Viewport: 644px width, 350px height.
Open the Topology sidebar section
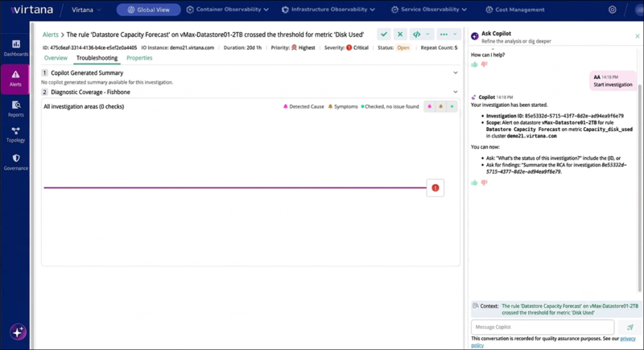(15, 134)
